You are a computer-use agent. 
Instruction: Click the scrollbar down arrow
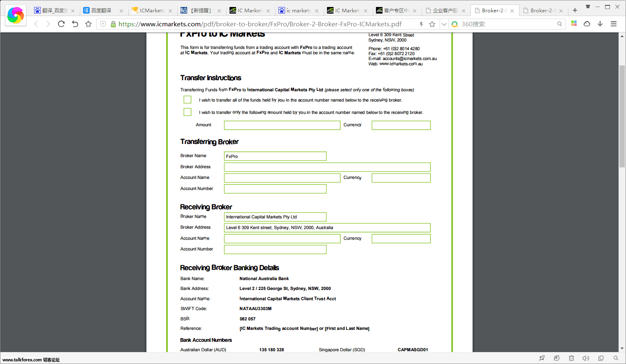622,348
